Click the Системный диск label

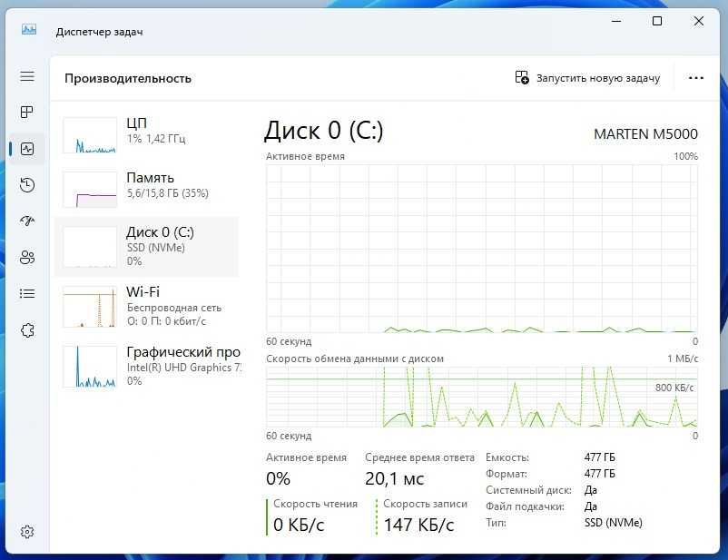coord(528,490)
